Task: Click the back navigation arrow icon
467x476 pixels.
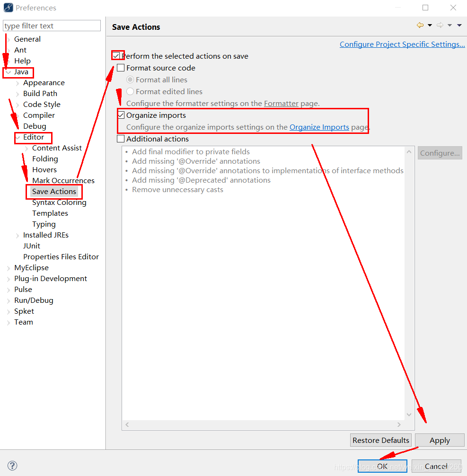Action: coord(420,25)
